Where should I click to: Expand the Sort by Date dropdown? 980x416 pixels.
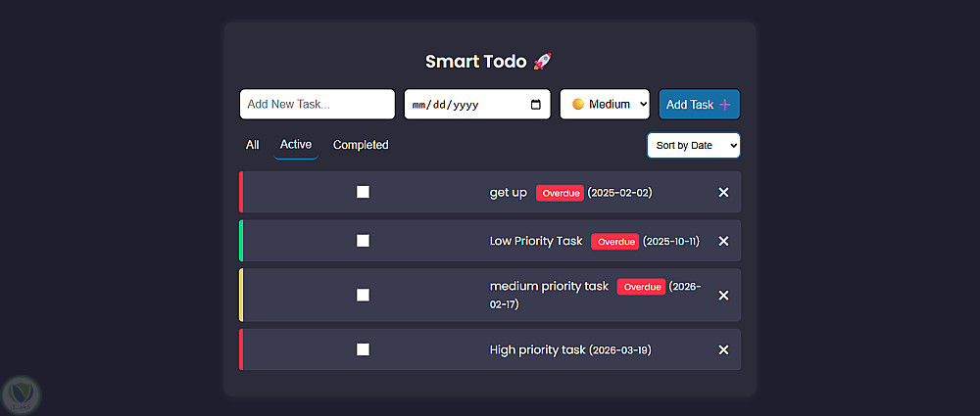[693, 146]
